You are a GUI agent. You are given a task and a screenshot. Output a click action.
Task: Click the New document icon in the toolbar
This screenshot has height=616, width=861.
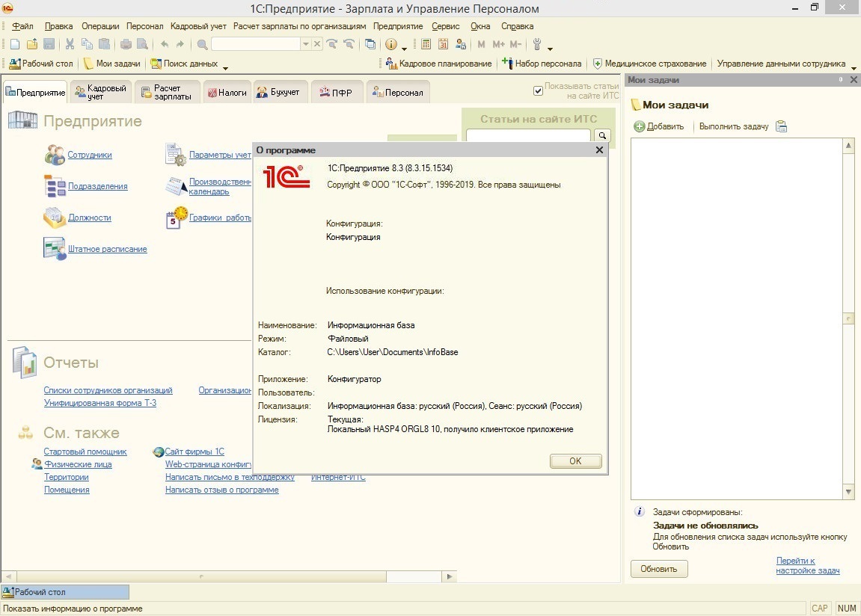click(x=15, y=44)
